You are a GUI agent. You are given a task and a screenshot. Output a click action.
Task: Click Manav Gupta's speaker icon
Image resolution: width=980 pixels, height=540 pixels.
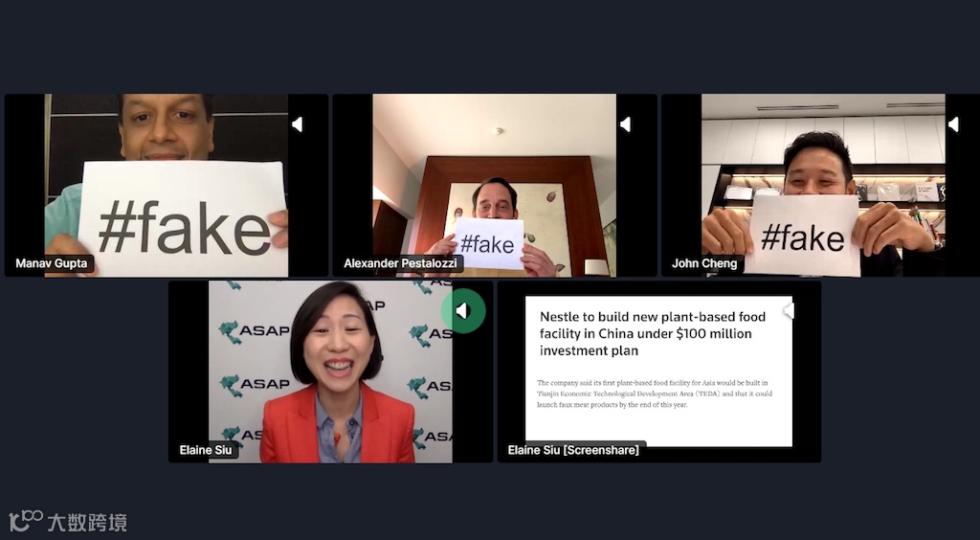point(298,124)
